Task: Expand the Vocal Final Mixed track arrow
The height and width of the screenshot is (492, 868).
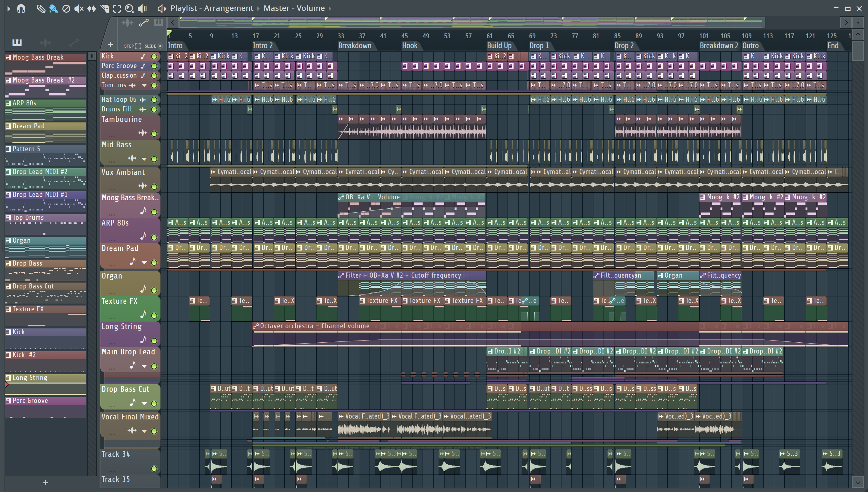Action: click(x=144, y=431)
